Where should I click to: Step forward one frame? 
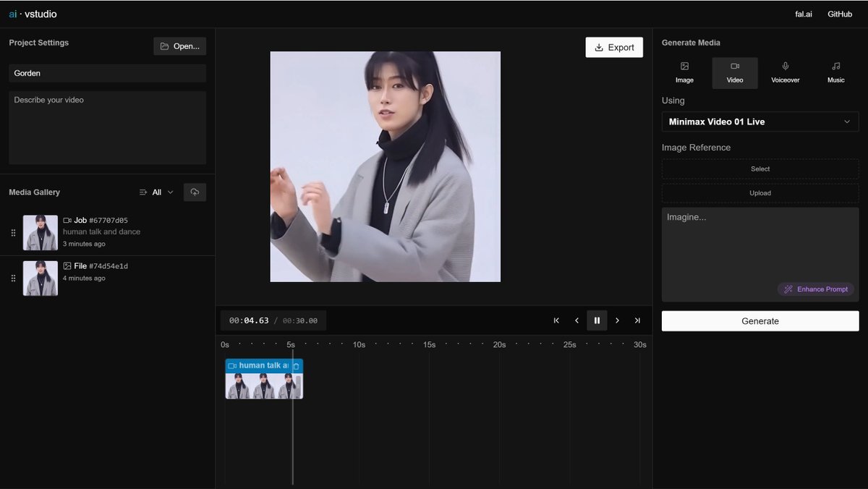tap(617, 320)
